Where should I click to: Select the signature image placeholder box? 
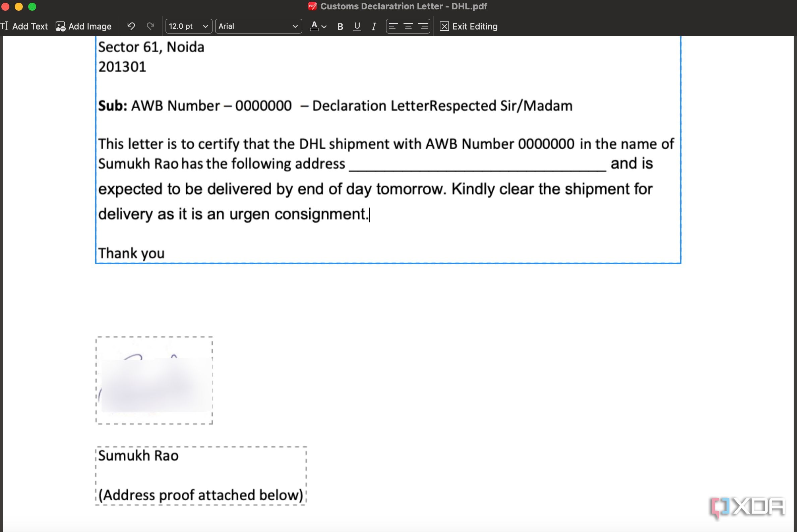pyautogui.click(x=155, y=380)
